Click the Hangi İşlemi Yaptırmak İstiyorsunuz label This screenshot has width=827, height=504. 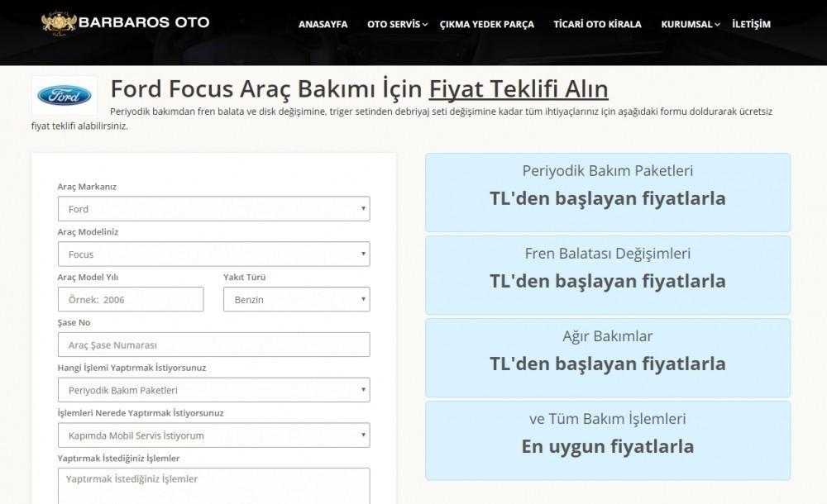coord(131,368)
